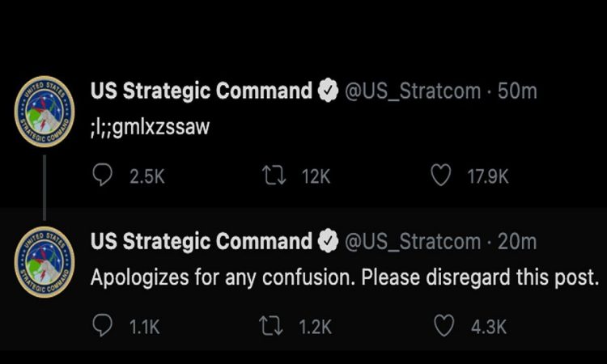This screenshot has height=364, width=607.
Task: Click verified badge on first tweet
Action: [328, 90]
